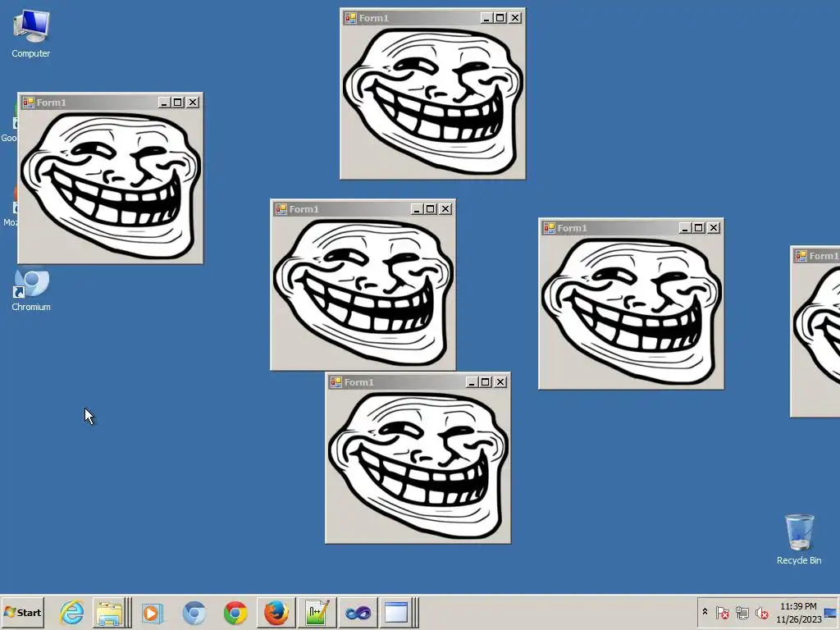Open Windows Explorer folder icon on taskbar

[x=109, y=612]
